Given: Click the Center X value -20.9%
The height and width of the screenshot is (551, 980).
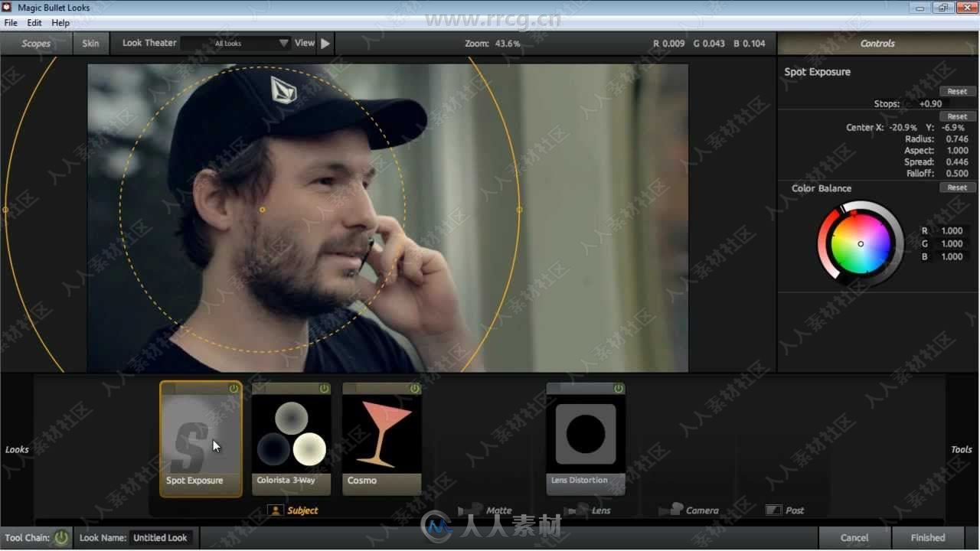Looking at the screenshot, I should 903,128.
